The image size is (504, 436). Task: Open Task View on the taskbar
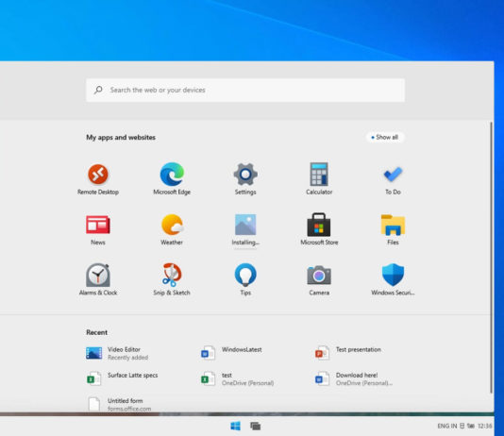pyautogui.click(x=256, y=426)
